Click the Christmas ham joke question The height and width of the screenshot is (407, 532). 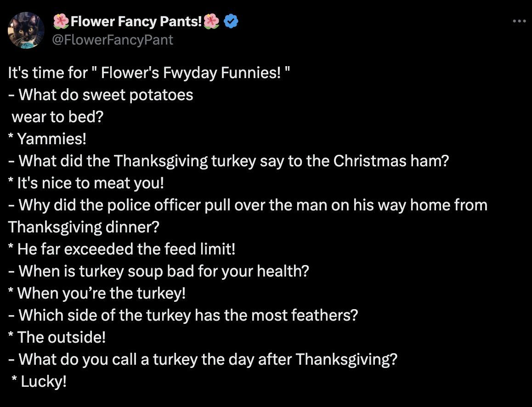pyautogui.click(x=228, y=161)
